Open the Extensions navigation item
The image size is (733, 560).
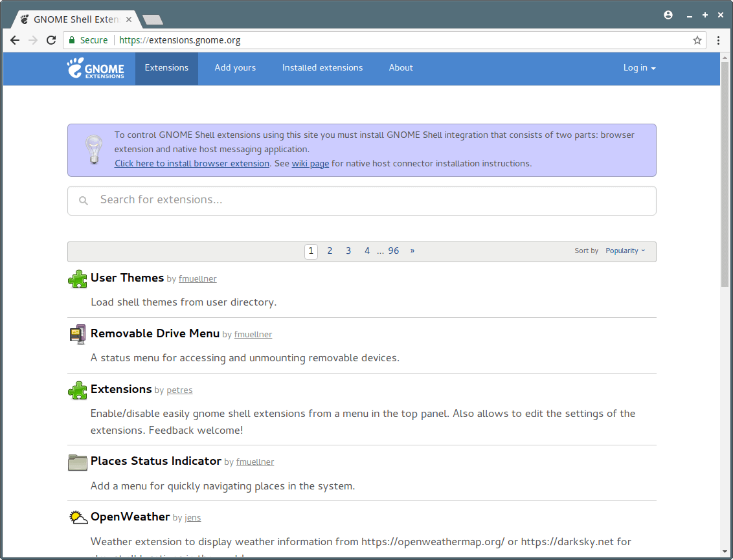point(166,68)
